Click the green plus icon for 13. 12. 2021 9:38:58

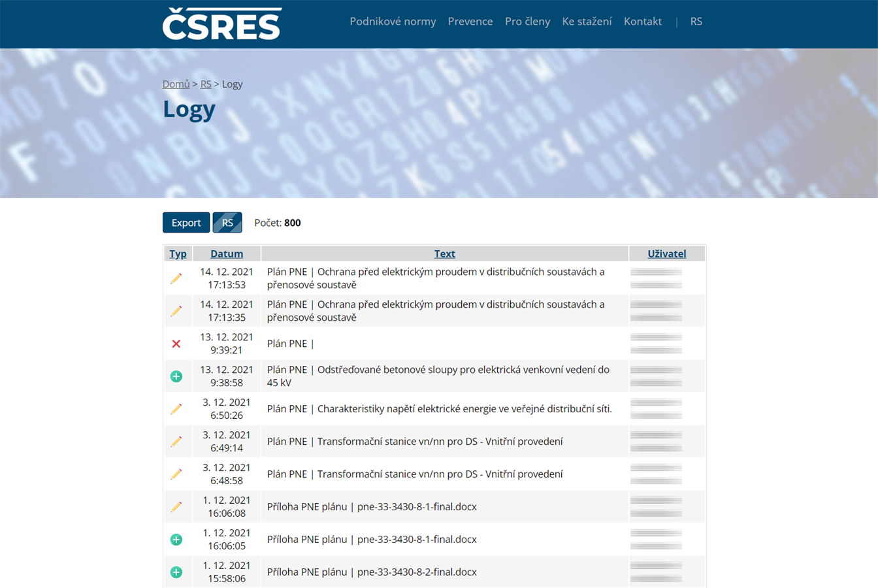coord(176,376)
